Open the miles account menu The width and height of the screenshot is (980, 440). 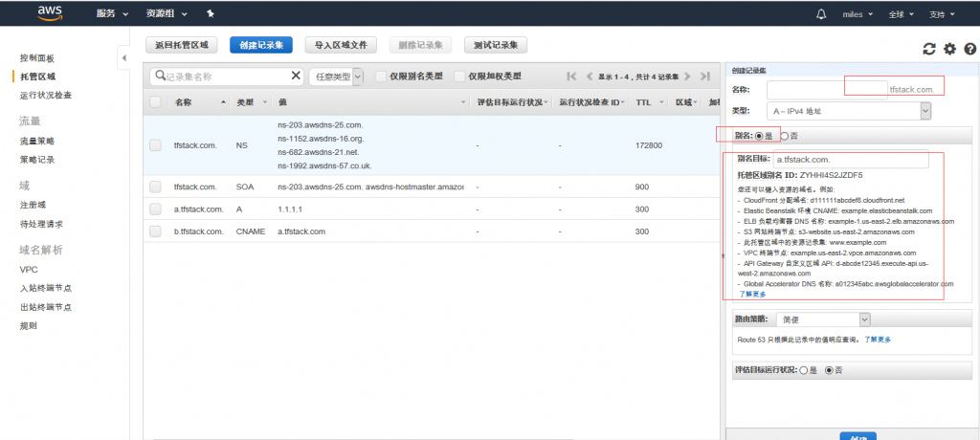(857, 13)
